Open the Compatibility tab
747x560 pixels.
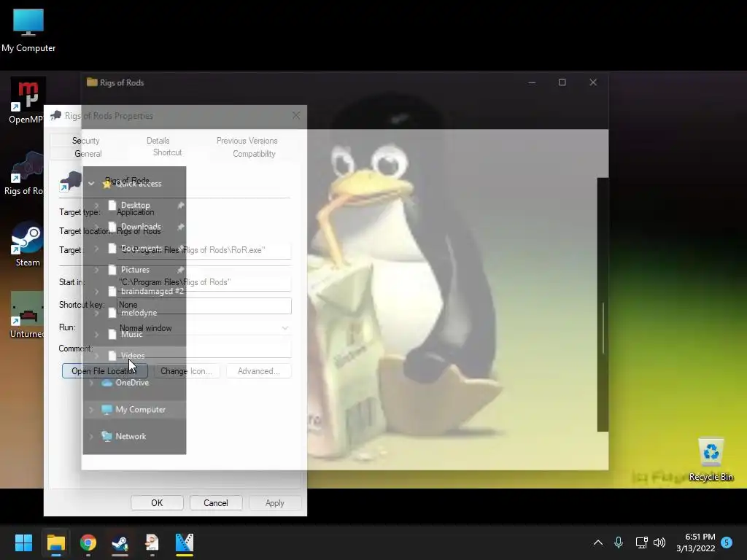(x=254, y=154)
